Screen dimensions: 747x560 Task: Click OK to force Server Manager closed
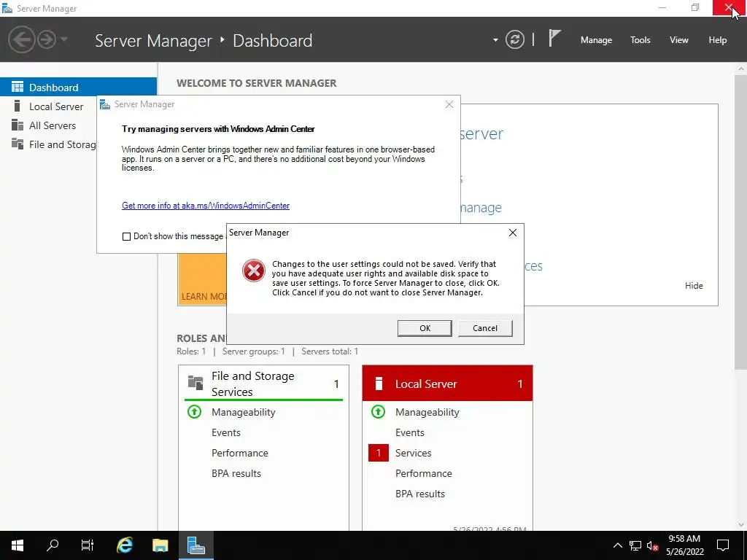[425, 328]
